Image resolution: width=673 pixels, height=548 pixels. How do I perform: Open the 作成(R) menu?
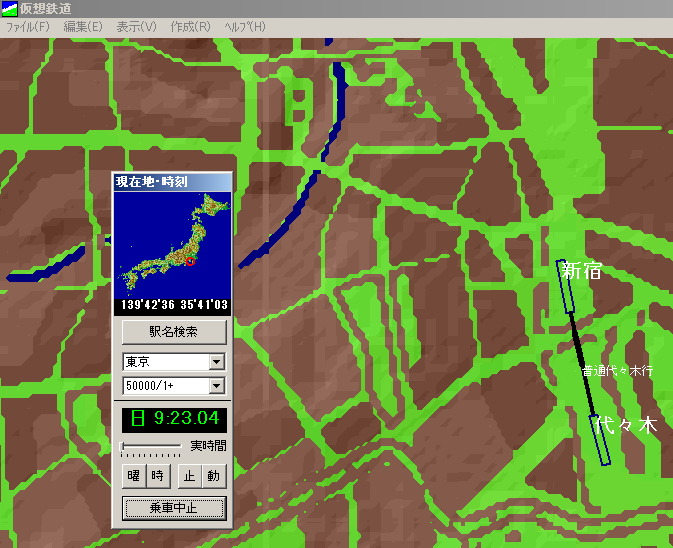(x=191, y=27)
